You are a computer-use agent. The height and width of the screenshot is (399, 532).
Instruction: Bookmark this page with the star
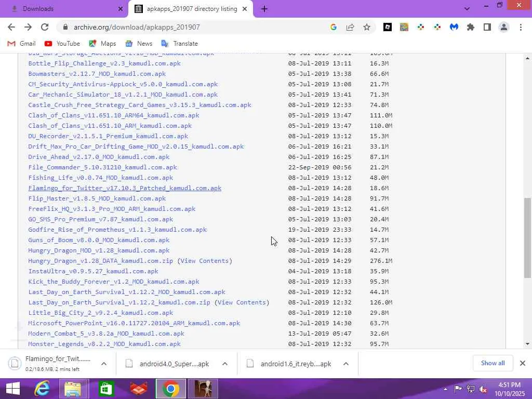coord(366,27)
